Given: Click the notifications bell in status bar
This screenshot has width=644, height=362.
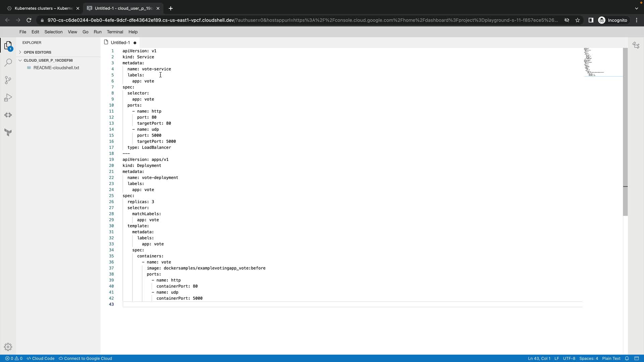Looking at the screenshot, I should (x=627, y=358).
